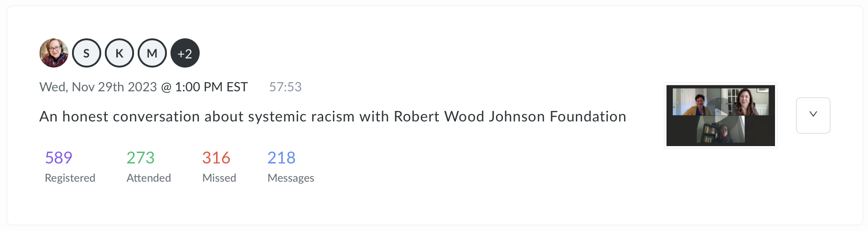View the 589 registered count
868x231 pixels.
(58, 157)
